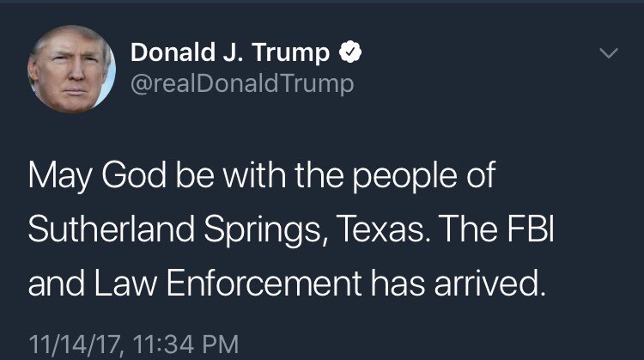Open the @realDonaldTrump handle link

point(241,83)
